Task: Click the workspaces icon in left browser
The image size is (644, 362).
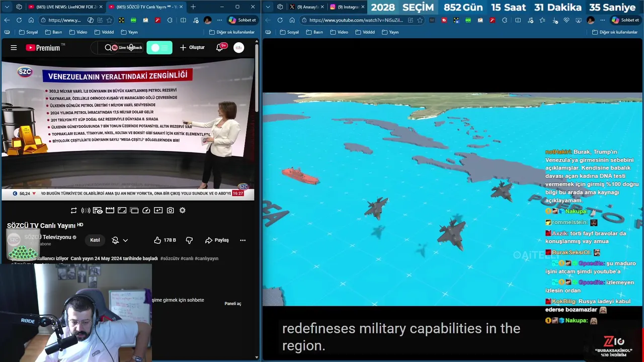Action: click(19, 7)
